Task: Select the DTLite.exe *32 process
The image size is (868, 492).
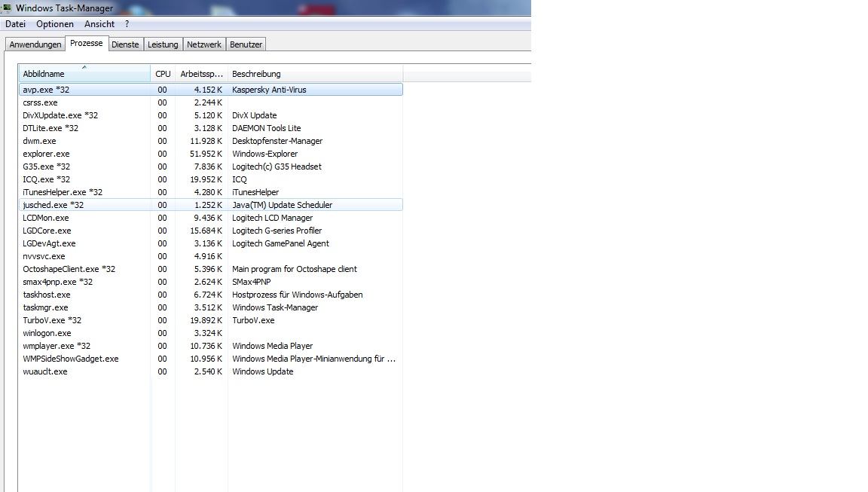Action: click(x=210, y=128)
